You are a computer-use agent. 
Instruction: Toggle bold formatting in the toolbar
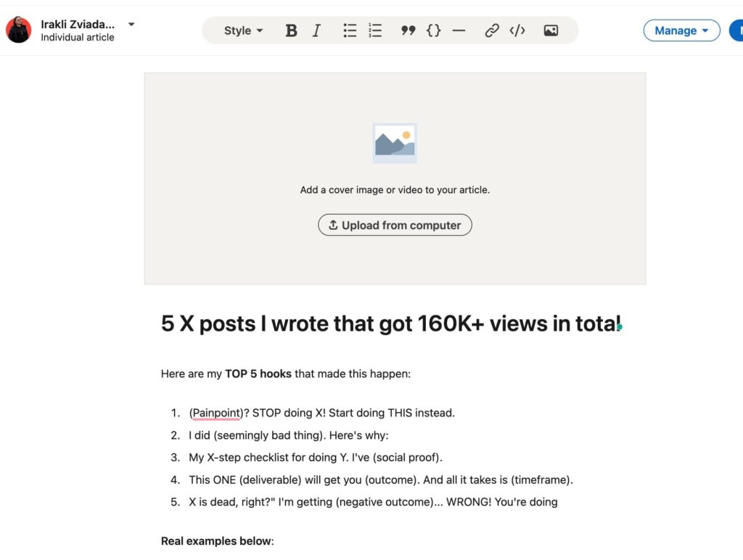coord(291,30)
